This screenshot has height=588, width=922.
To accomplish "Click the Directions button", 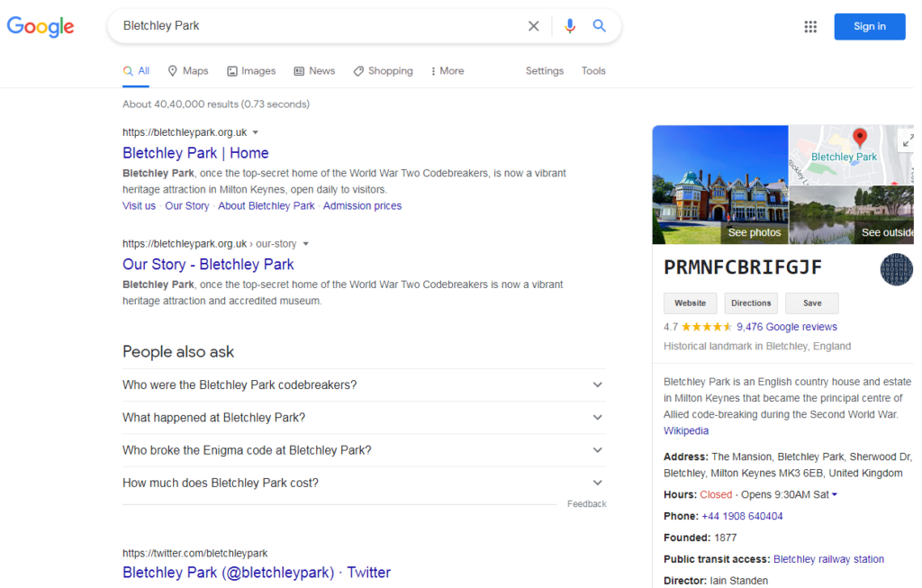I will [751, 303].
